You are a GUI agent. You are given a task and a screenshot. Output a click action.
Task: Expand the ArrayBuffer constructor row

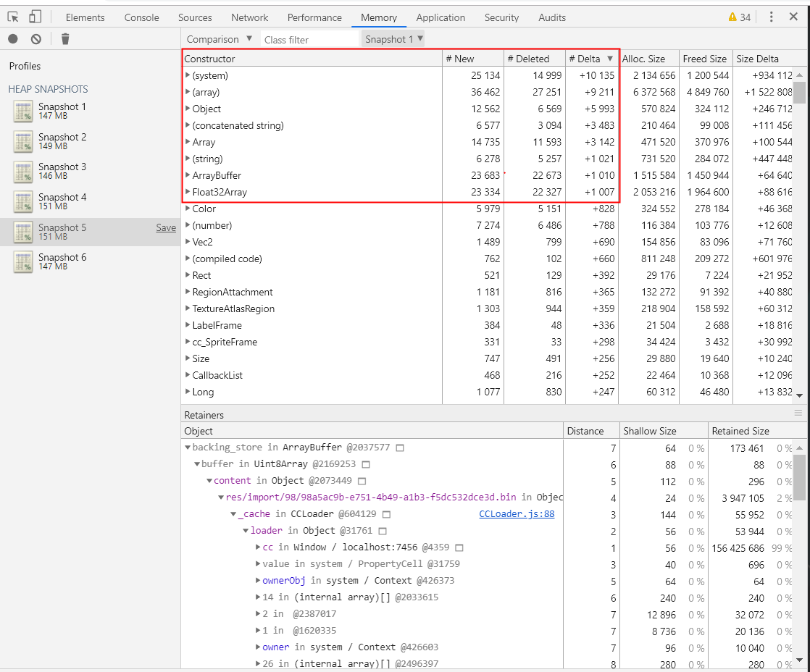pos(188,175)
